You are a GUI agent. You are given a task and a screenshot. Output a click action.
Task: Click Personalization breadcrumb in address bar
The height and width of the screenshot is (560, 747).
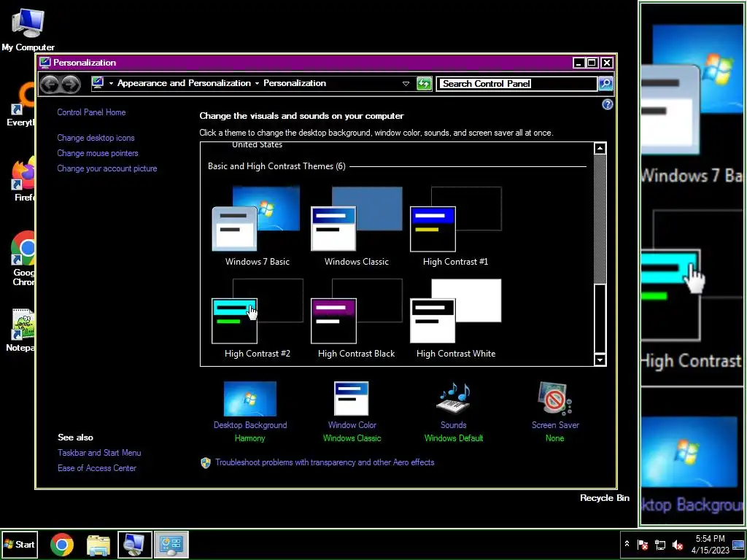[295, 83]
